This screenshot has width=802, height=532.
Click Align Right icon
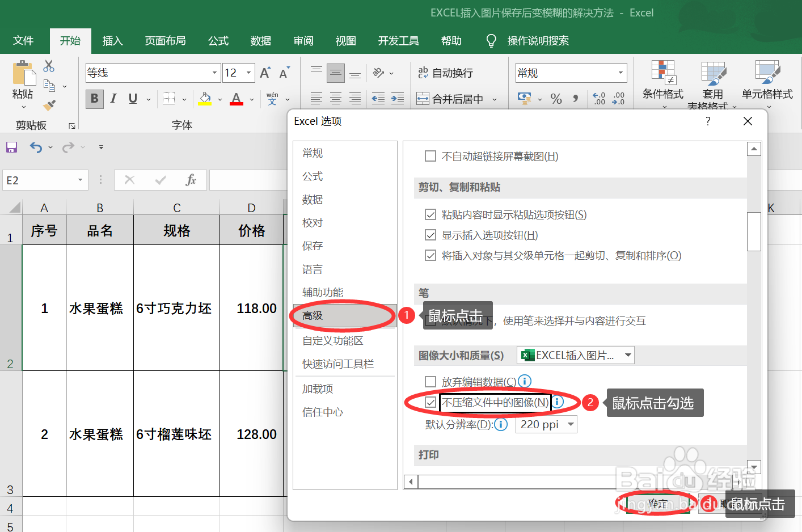point(355,99)
